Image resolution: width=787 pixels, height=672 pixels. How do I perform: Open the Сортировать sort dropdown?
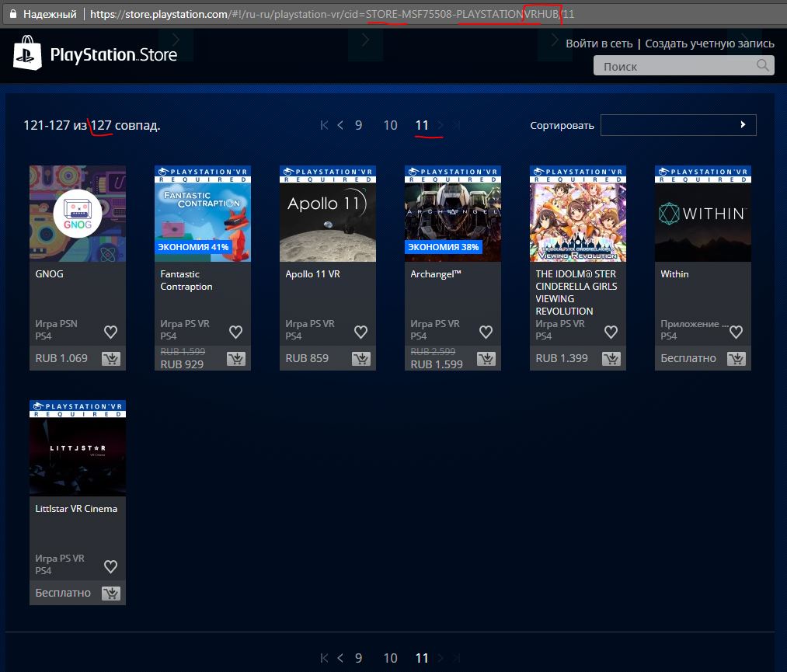[x=678, y=125]
